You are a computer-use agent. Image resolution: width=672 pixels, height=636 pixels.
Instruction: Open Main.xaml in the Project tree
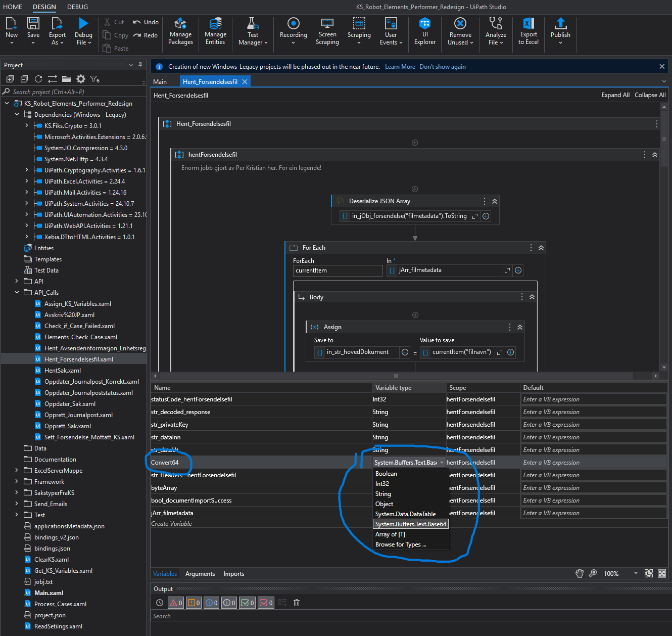[49, 593]
